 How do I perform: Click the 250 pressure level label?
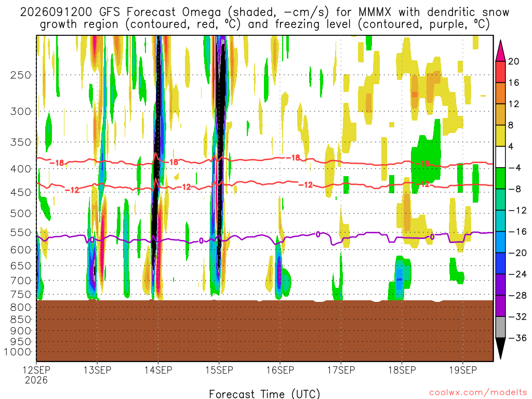click(x=21, y=75)
